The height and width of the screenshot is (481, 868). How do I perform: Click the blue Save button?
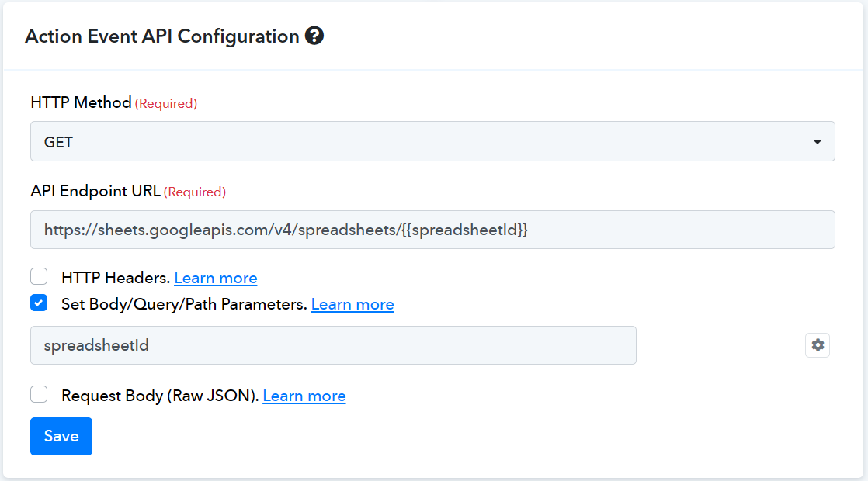coord(61,436)
